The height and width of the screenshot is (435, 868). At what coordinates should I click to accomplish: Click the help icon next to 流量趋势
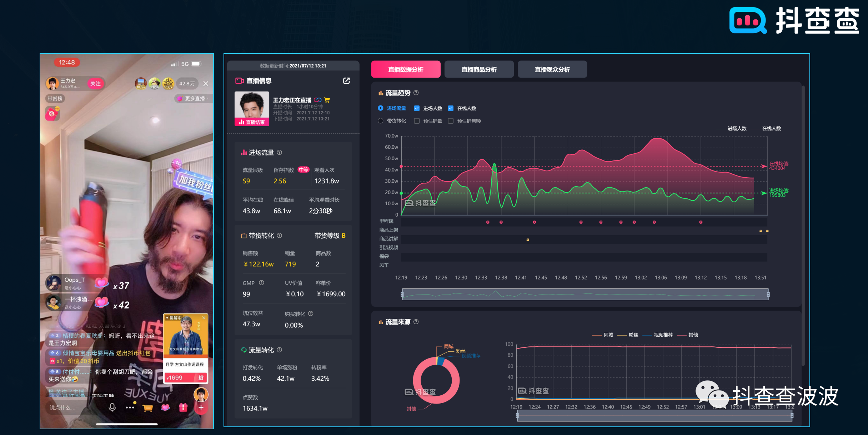[x=416, y=93]
